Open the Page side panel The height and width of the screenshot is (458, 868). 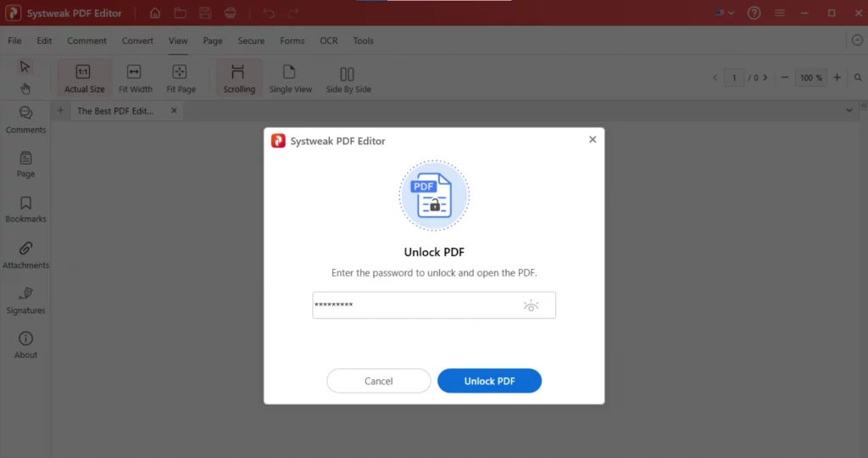click(25, 165)
